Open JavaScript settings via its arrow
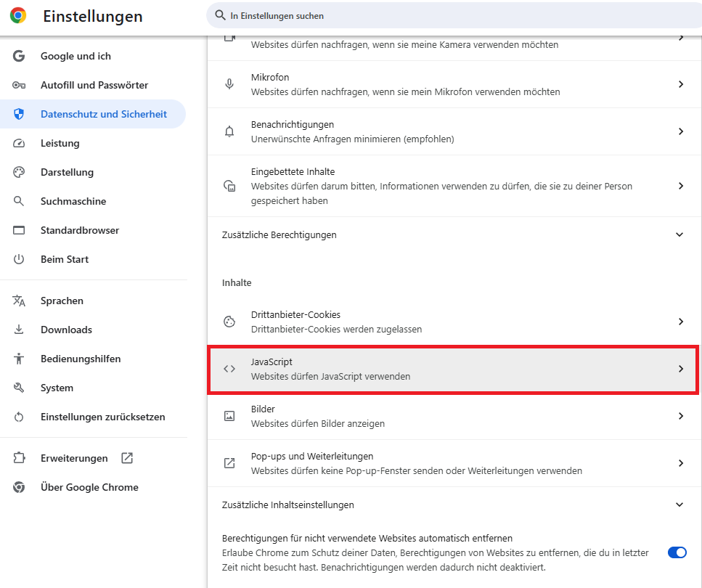Image resolution: width=702 pixels, height=588 pixels. (x=681, y=369)
